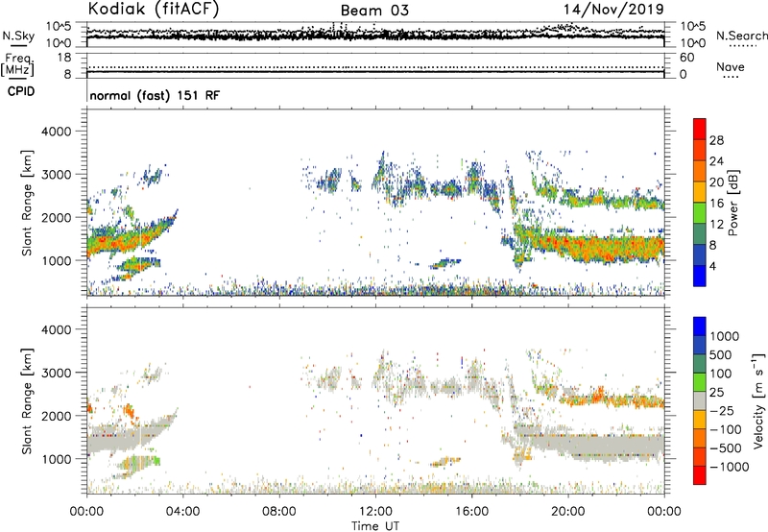Click the 'Time UT' axis title
This screenshot has height=532, width=768.
375,526
